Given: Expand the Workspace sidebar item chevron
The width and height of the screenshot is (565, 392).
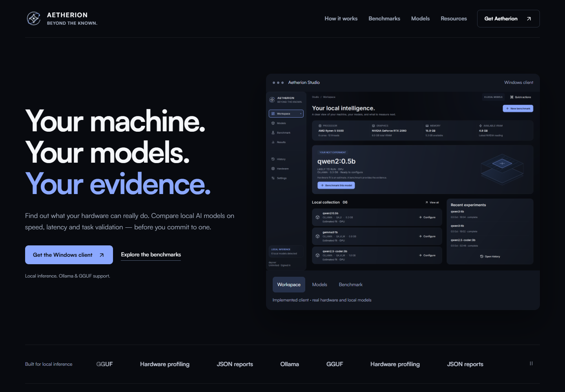Looking at the screenshot, I should pyautogui.click(x=301, y=114).
